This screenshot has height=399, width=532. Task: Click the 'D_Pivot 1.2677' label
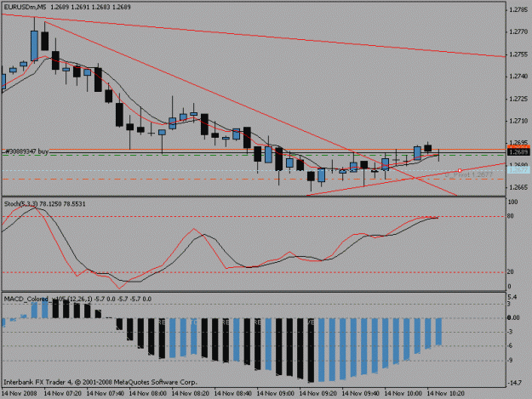(468, 174)
